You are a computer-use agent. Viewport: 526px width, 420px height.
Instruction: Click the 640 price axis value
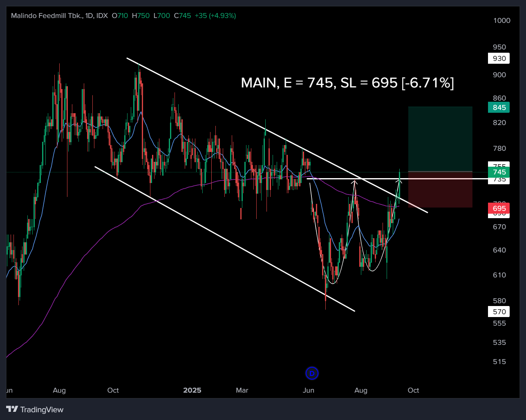pyautogui.click(x=499, y=250)
